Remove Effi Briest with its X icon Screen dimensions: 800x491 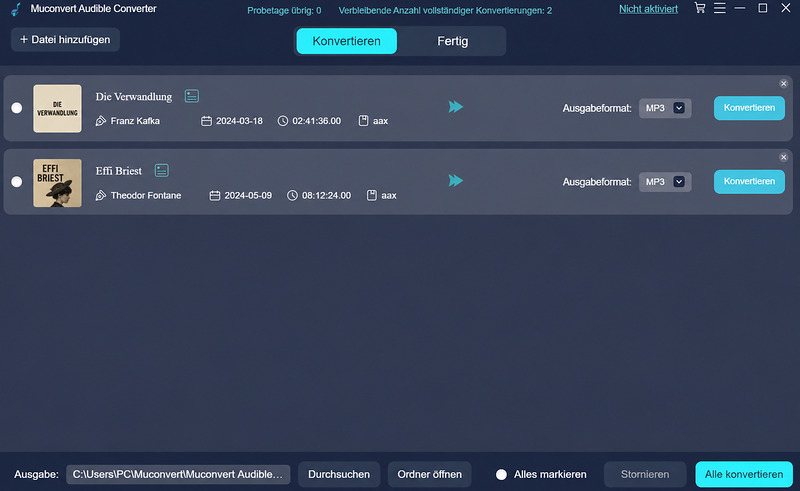coord(784,157)
